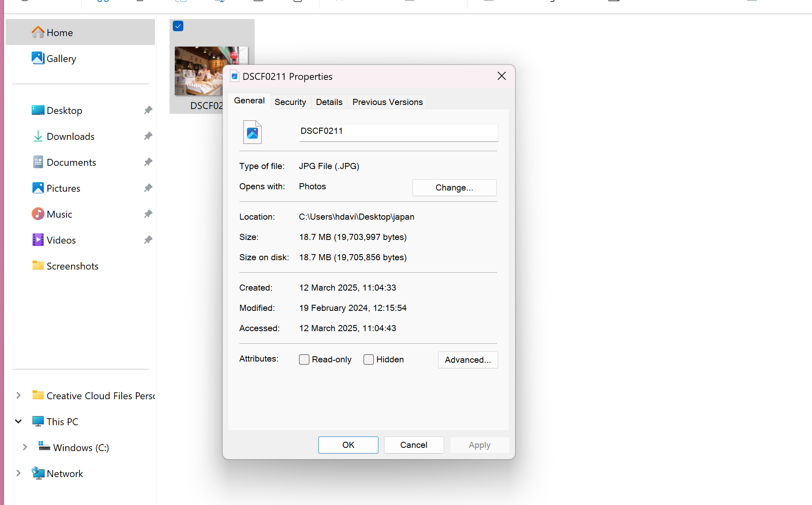Click location path C:\Users\hdavi\Desktop\japan
This screenshot has width=812, height=505.
(357, 217)
